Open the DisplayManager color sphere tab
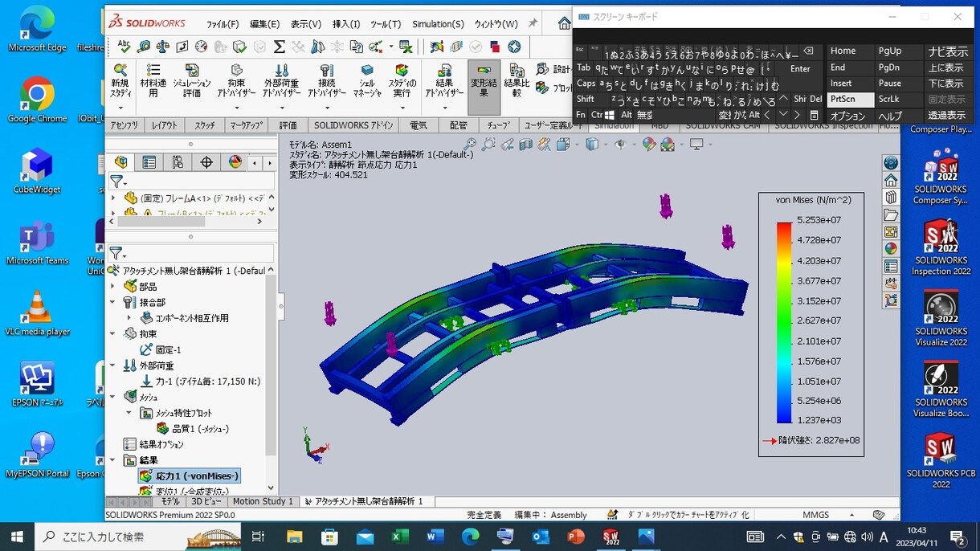 tap(235, 162)
